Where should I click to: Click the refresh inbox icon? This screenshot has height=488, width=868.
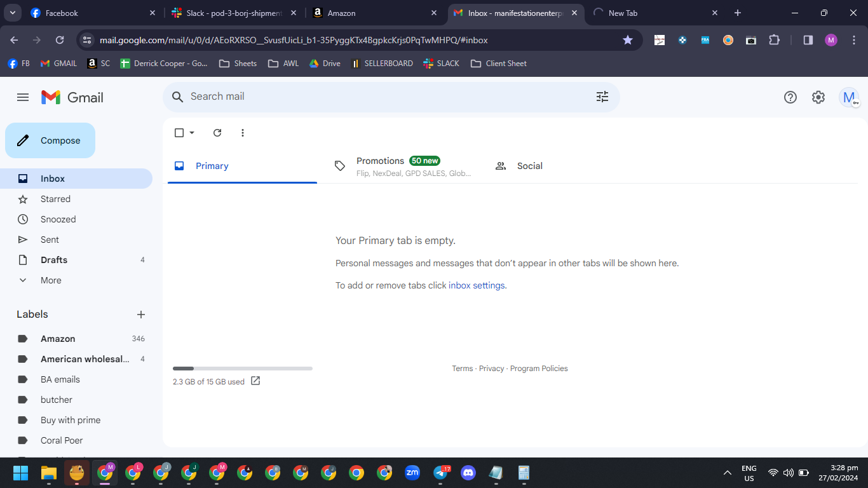coord(217,133)
